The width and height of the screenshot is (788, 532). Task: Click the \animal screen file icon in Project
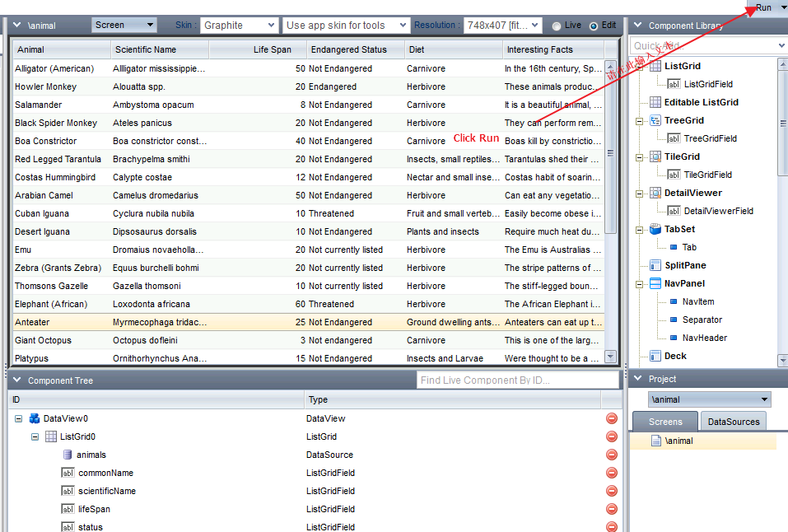655,441
